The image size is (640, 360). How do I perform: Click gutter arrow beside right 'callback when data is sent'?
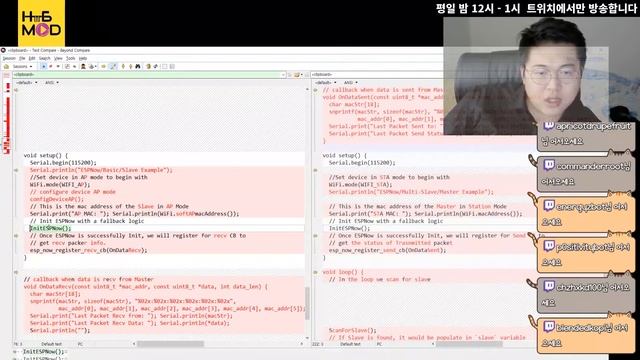pos(316,90)
